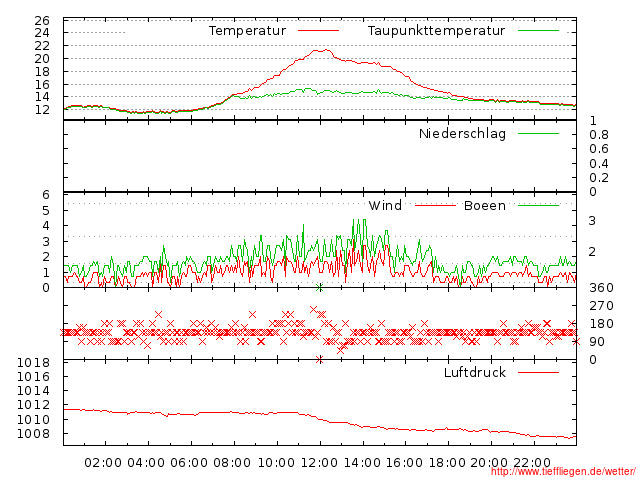Viewport: 640px width, 480px height.
Task: Click the 16:00 time axis label
Action: tap(404, 463)
